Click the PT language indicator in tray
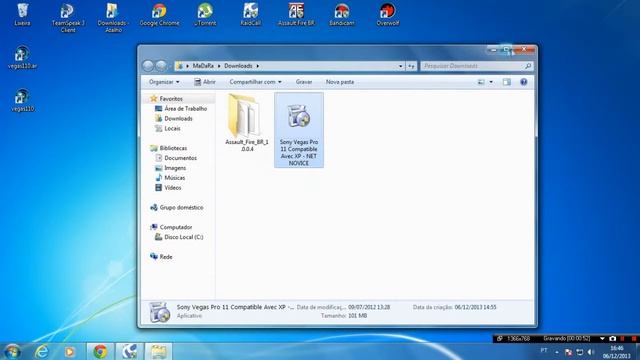 [x=544, y=350]
